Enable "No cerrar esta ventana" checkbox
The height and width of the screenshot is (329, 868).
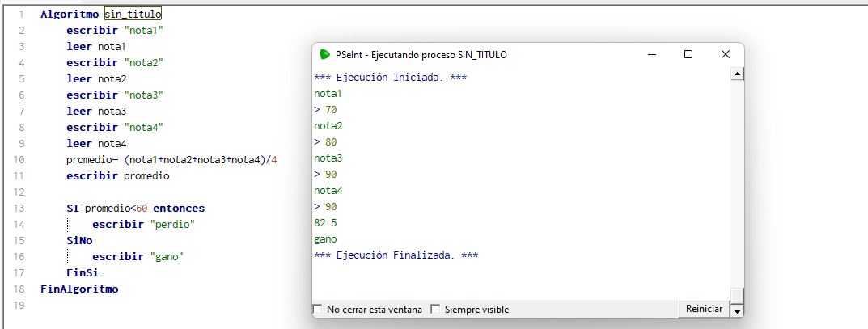[x=317, y=310]
